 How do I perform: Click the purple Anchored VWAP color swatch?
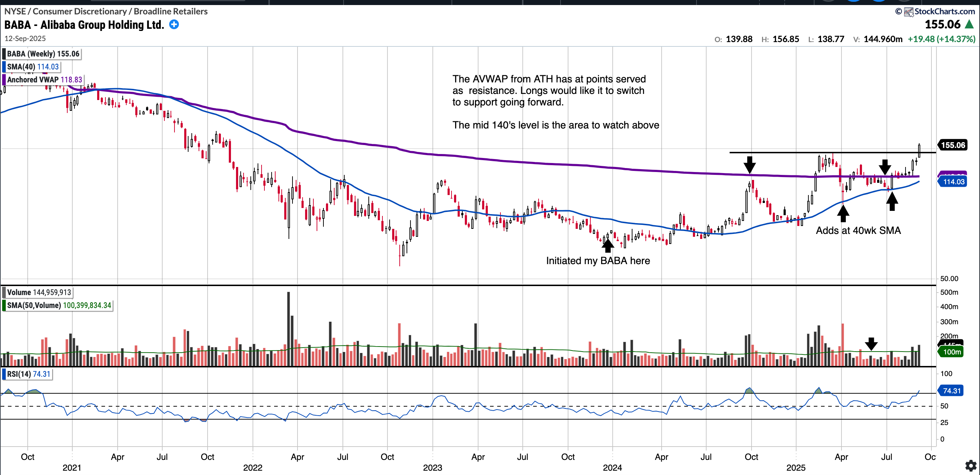tap(4, 80)
